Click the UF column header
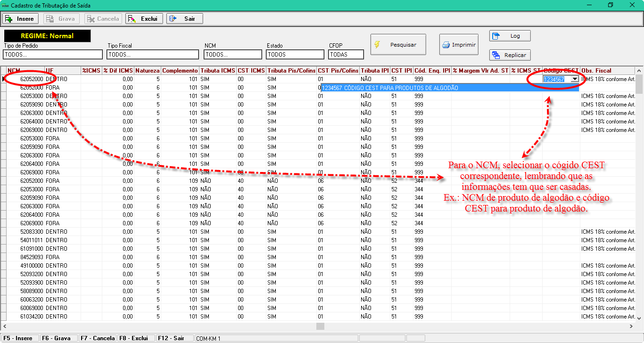The image size is (644, 343). point(63,71)
